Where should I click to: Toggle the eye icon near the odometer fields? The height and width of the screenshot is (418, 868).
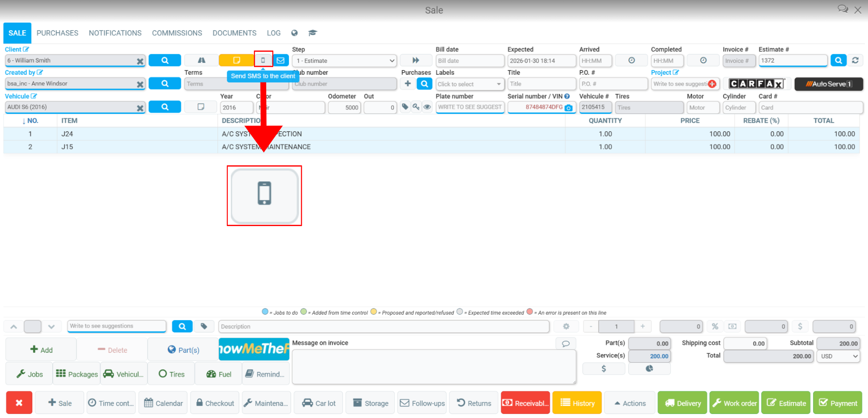[x=427, y=107]
